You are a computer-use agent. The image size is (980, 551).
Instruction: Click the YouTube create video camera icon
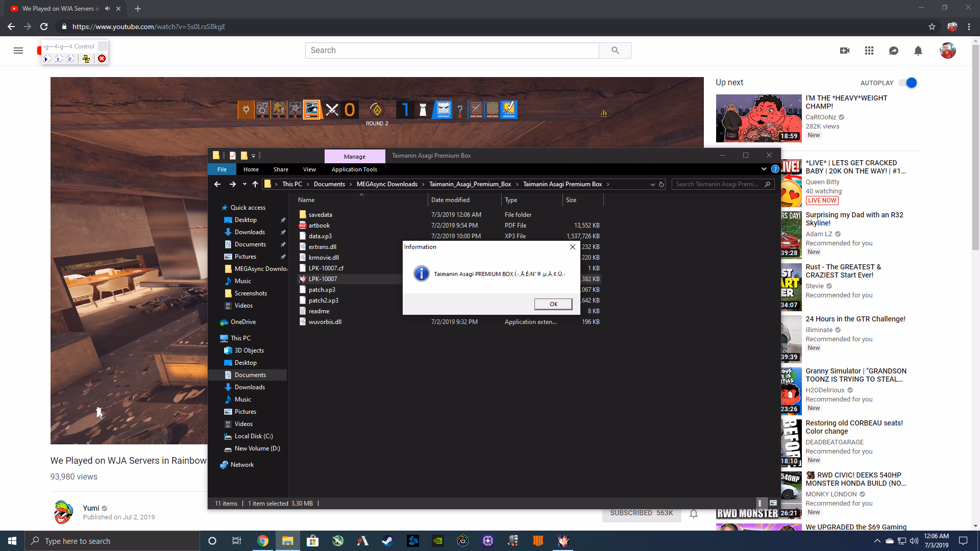pyautogui.click(x=845, y=51)
